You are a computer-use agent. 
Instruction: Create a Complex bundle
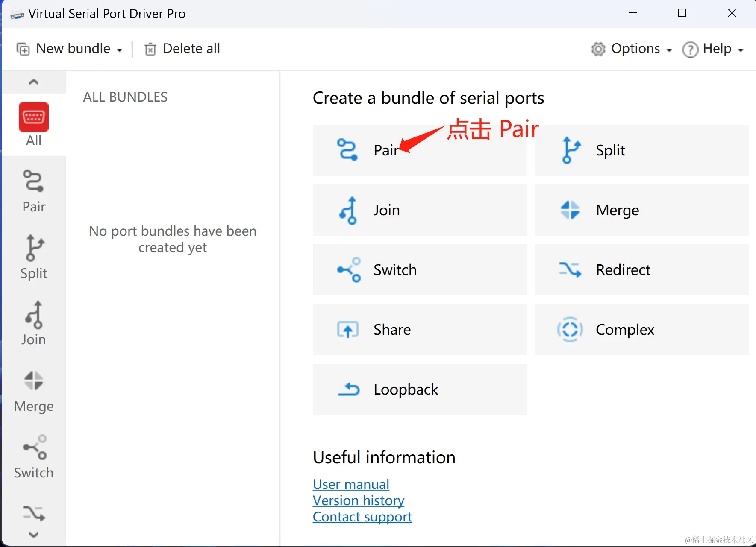tap(641, 329)
